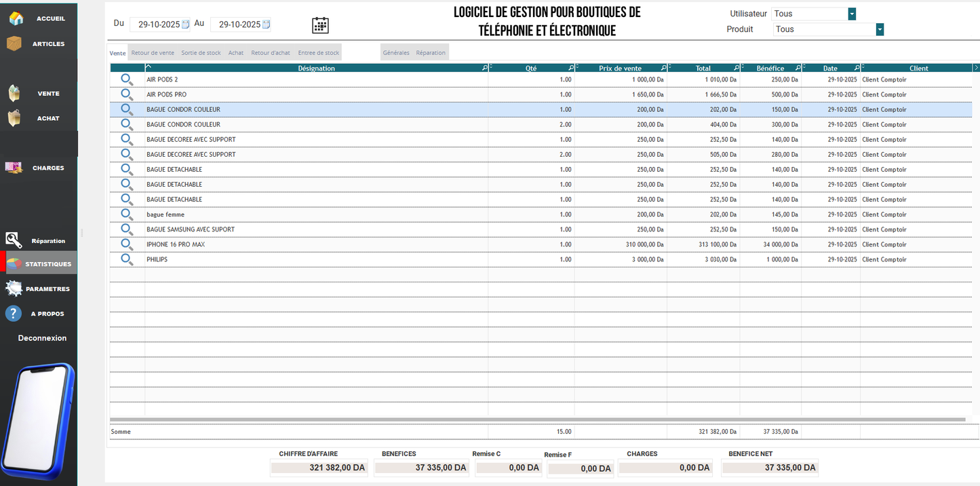Image resolution: width=980 pixels, height=486 pixels.
Task: Open the STATISTIQUES sidebar item
Action: (42, 264)
